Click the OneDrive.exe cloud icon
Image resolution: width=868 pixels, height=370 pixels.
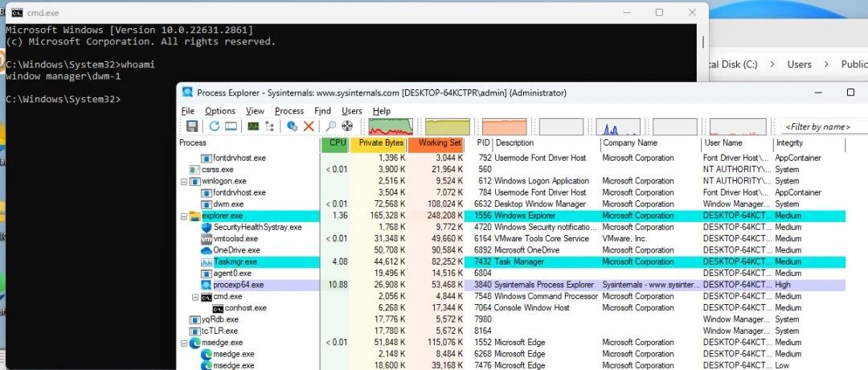click(207, 250)
